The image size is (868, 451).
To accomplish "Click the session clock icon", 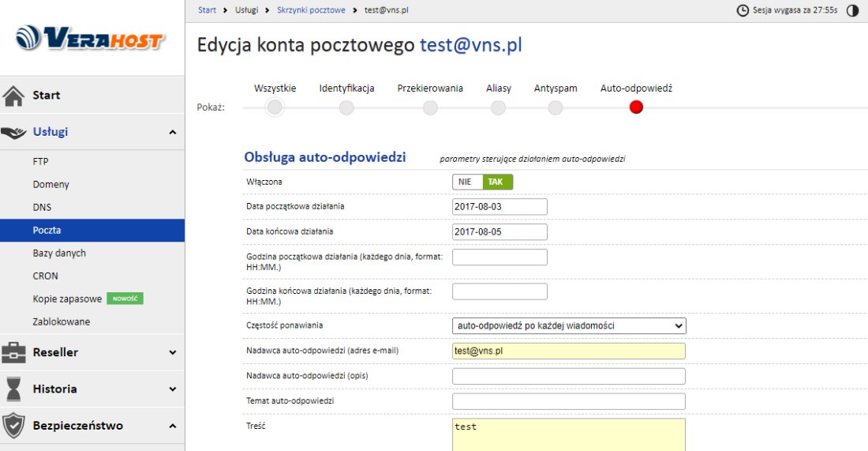I will click(x=743, y=10).
